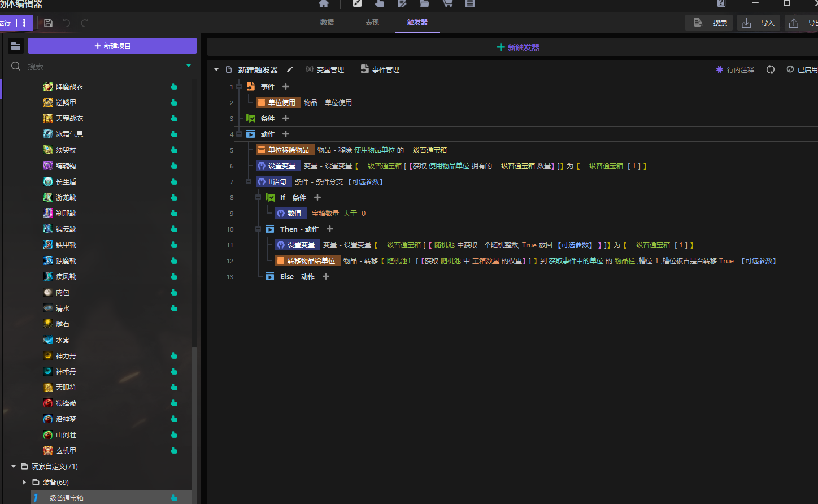This screenshot has height=504, width=818.
Task: Click the 数值 condition tag on line 9
Action: pyautogui.click(x=291, y=213)
